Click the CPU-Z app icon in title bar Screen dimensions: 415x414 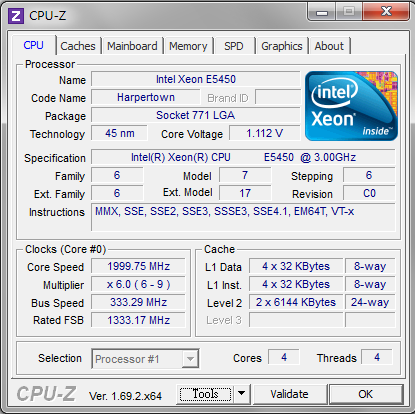click(16, 16)
